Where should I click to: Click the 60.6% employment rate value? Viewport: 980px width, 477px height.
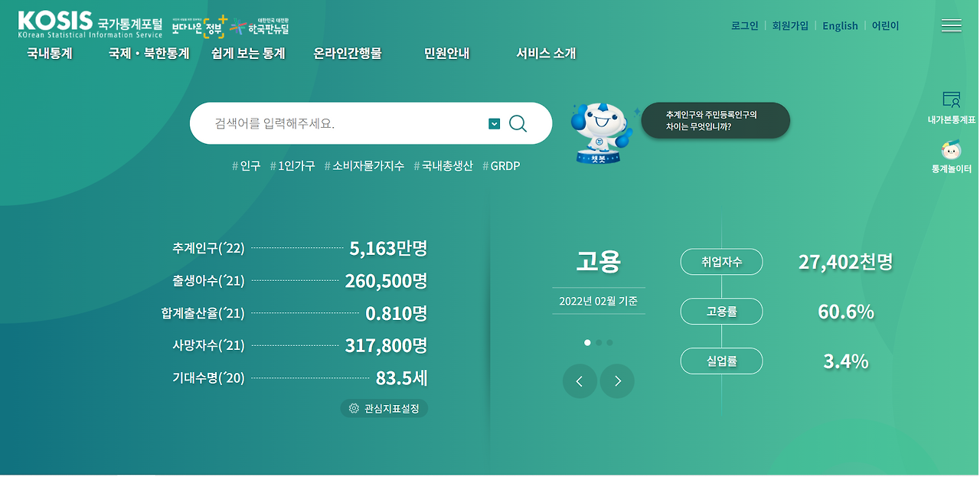click(846, 312)
